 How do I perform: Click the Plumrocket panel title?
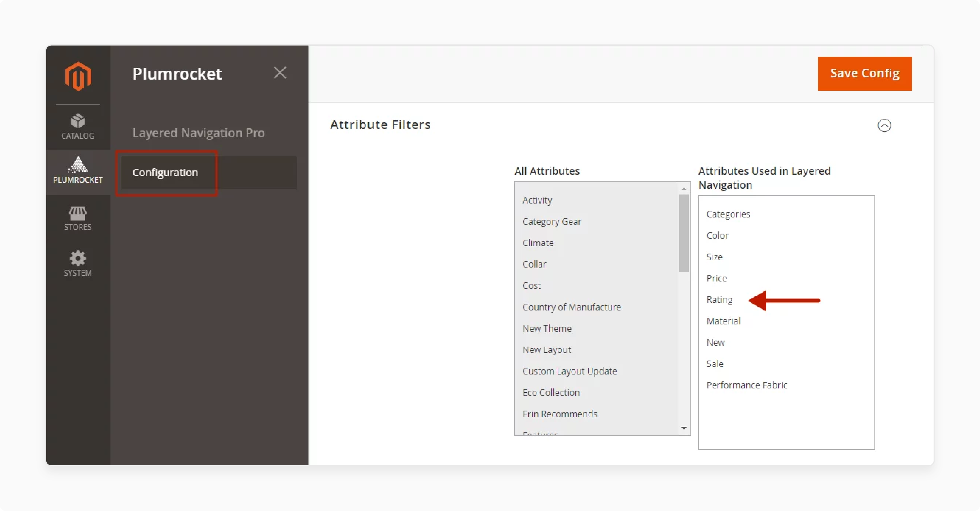(177, 73)
